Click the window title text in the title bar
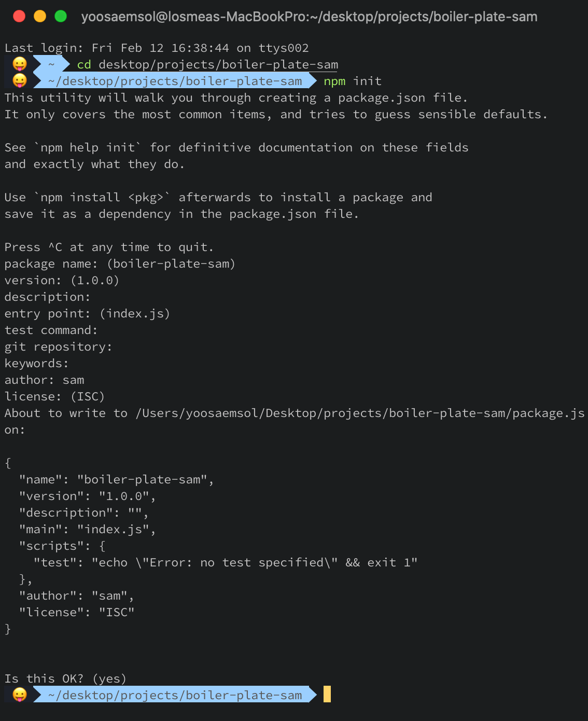Viewport: 588px width, 721px height. coord(309,17)
